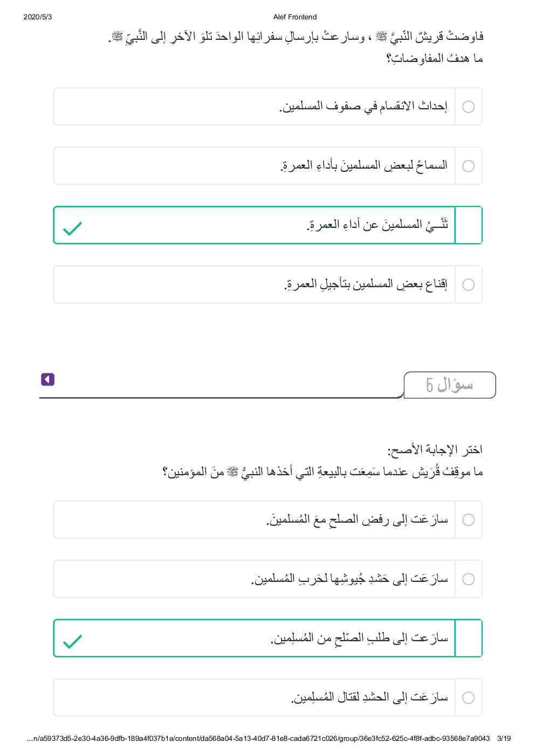This screenshot has height=756, width=535.
Task: Select the radio for 'إحداث الانقسام في صفوف المسلمين'
Action: click(x=469, y=107)
